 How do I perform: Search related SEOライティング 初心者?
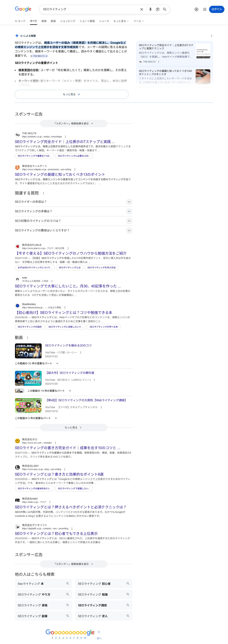pos(104,584)
